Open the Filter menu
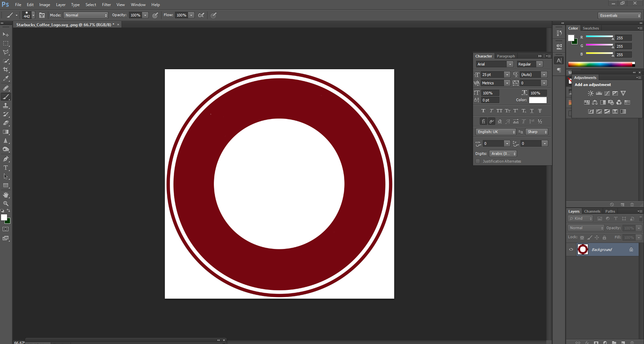This screenshot has height=344, width=644. click(x=106, y=5)
